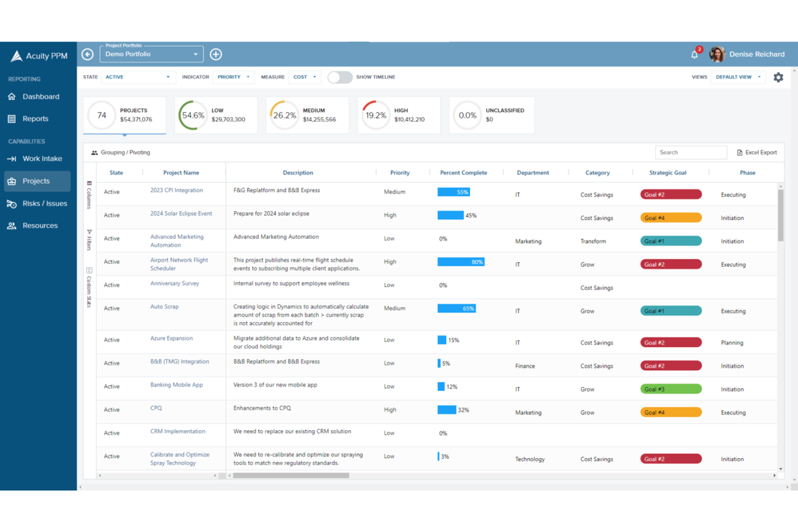
Task: Click the High priority donut chart
Action: point(376,115)
